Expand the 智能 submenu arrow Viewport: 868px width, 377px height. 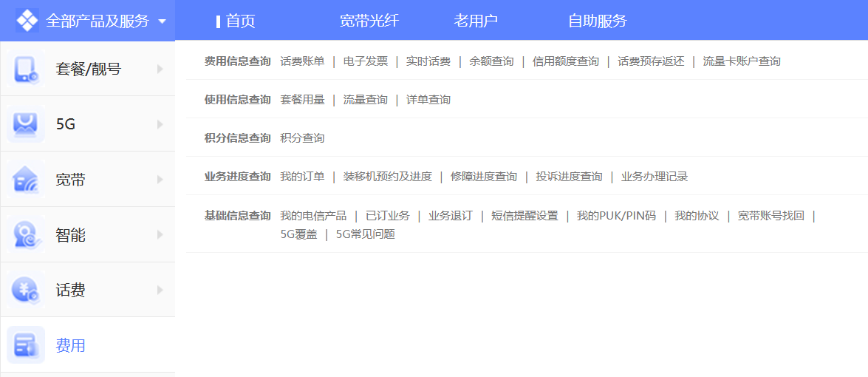tap(160, 235)
